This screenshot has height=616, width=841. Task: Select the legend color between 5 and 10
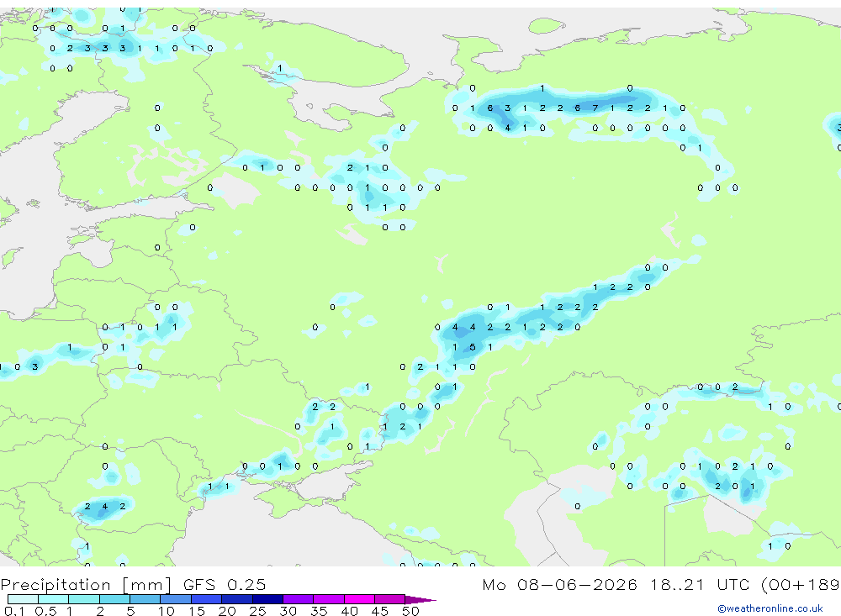tap(145, 599)
